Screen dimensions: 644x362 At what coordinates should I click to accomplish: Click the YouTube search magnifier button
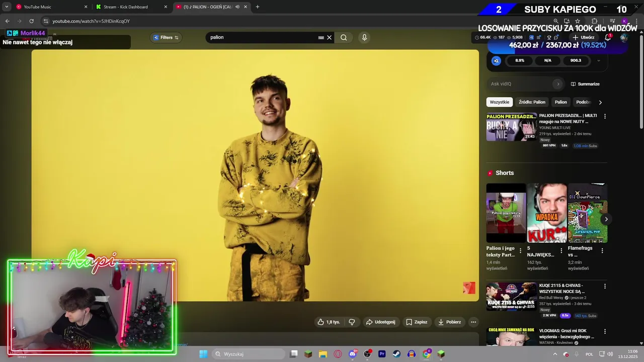point(344,37)
